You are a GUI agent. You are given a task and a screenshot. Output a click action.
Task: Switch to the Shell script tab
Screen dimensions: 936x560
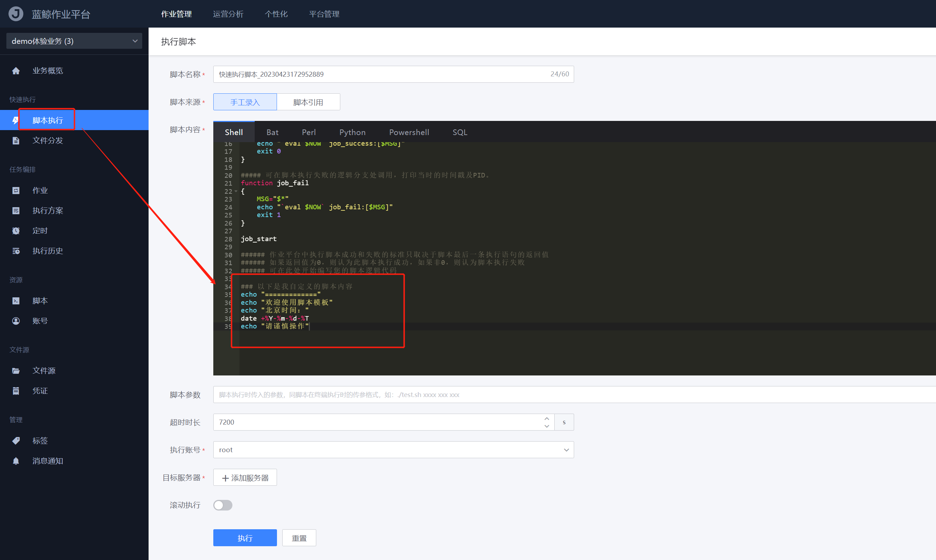pos(234,133)
